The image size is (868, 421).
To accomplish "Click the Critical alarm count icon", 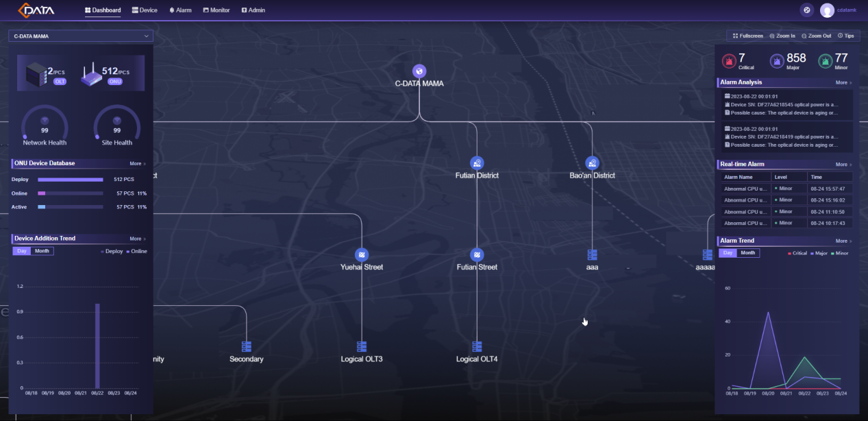I will pos(729,61).
